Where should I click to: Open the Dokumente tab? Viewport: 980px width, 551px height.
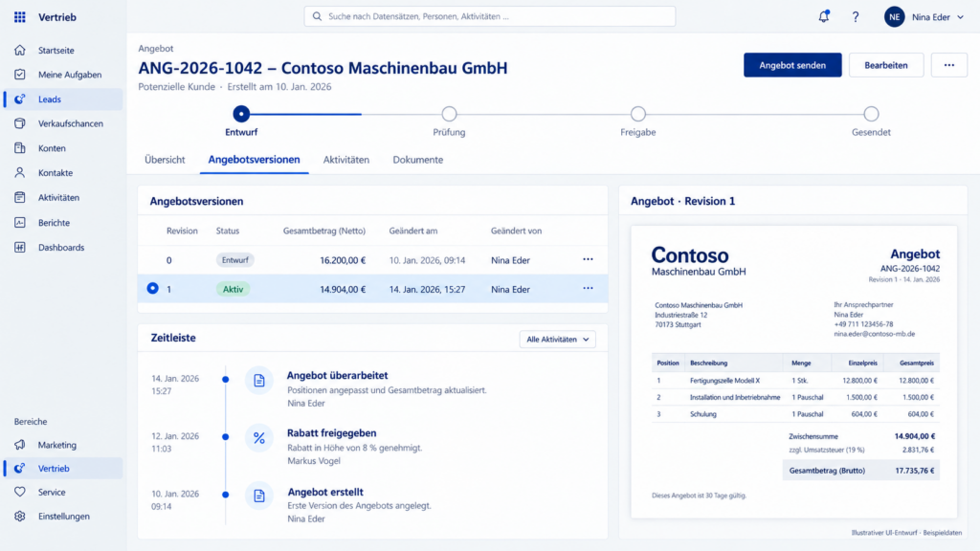point(417,160)
